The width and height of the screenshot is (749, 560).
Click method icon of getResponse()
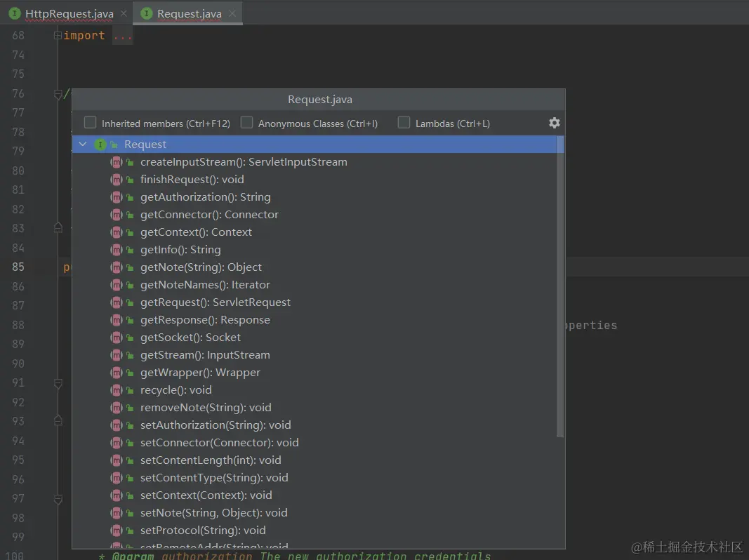coord(117,320)
